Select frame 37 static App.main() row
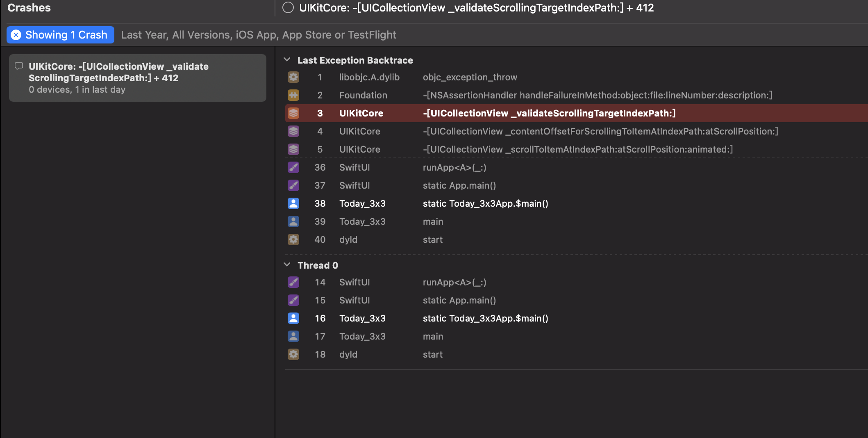 point(459,185)
